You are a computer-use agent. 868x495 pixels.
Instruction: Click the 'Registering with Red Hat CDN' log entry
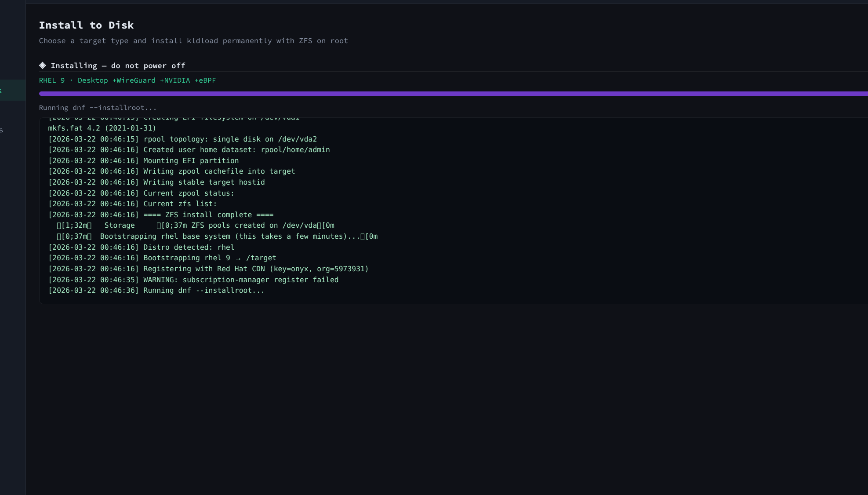208,269
